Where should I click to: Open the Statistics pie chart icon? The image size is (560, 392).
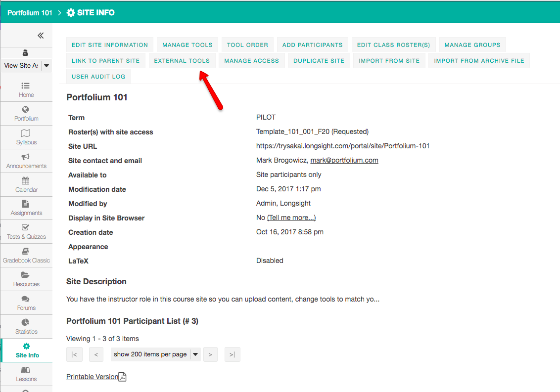(25, 322)
